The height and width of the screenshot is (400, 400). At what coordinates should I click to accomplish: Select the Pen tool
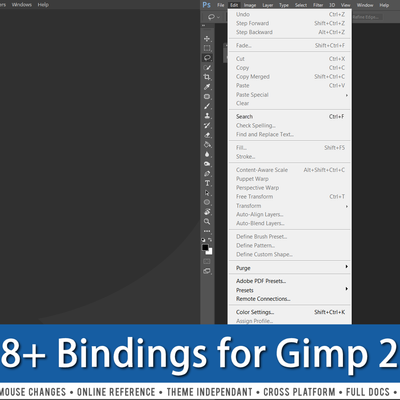pyautogui.click(x=207, y=174)
